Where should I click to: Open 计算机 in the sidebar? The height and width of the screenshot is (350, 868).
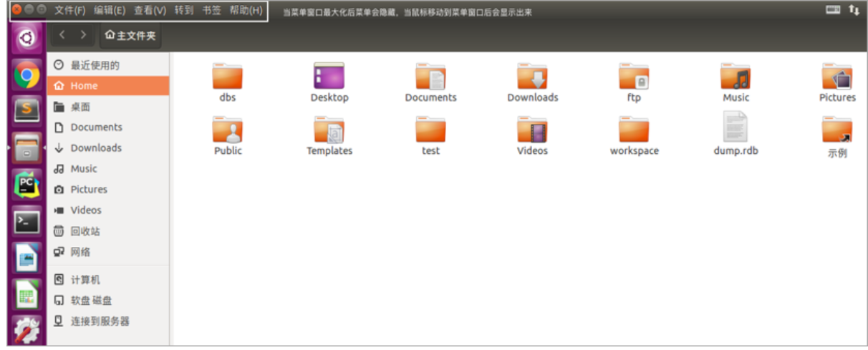pyautogui.click(x=108, y=280)
